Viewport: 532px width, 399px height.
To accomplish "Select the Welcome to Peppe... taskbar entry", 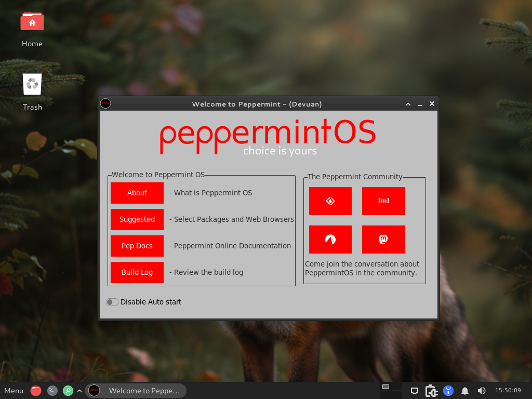I will [136, 391].
